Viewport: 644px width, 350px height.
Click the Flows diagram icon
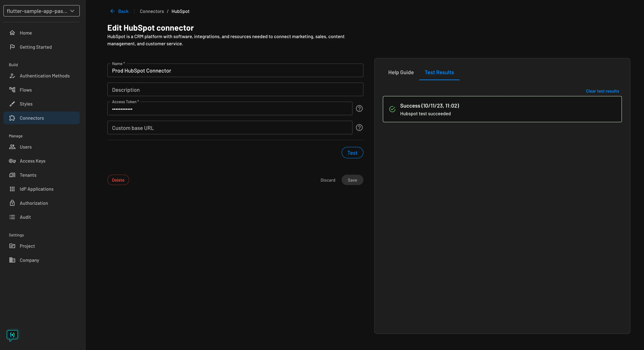pyautogui.click(x=12, y=90)
